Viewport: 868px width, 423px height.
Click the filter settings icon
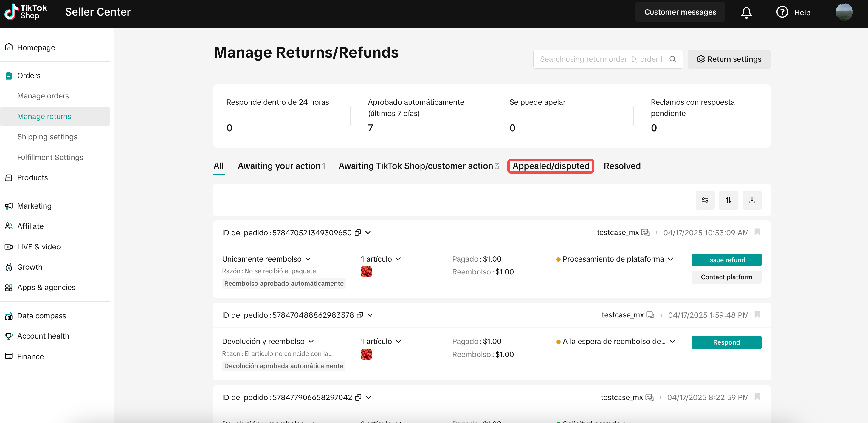click(x=705, y=200)
